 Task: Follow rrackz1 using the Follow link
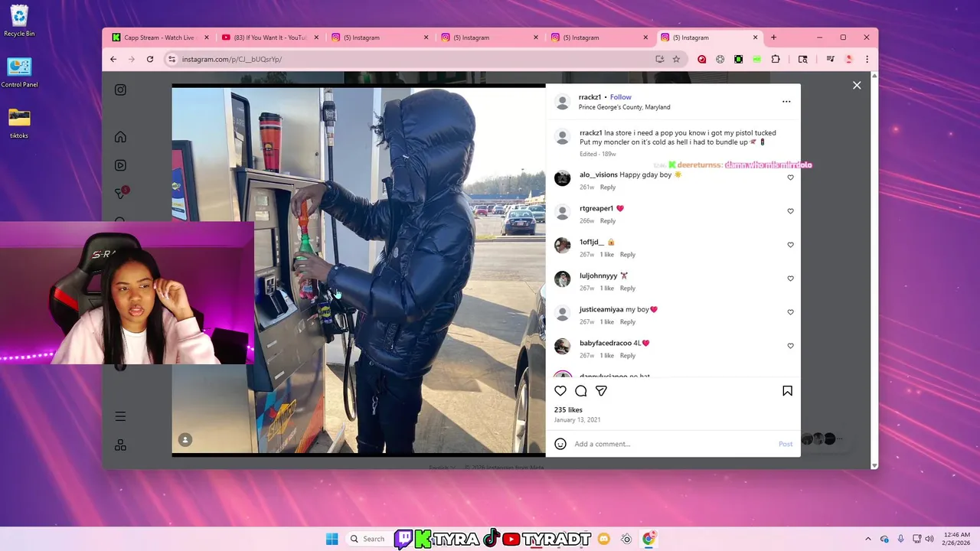pos(621,97)
